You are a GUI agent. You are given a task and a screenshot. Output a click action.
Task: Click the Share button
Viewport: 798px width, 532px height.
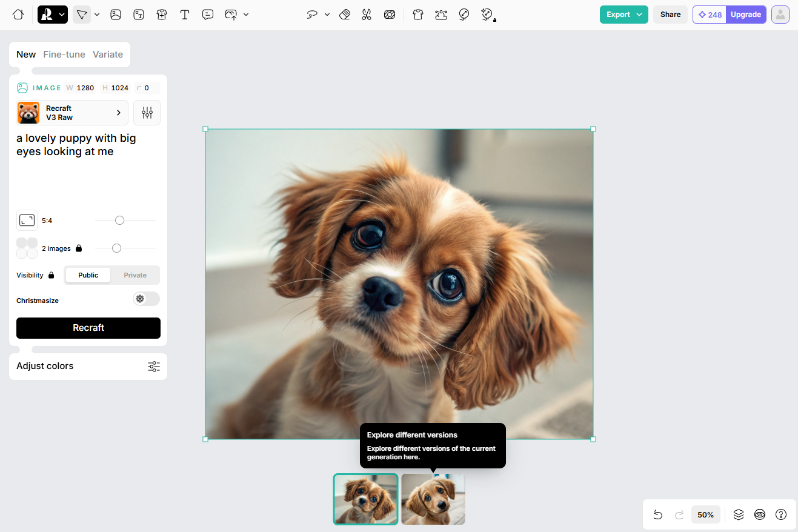[x=670, y=15]
